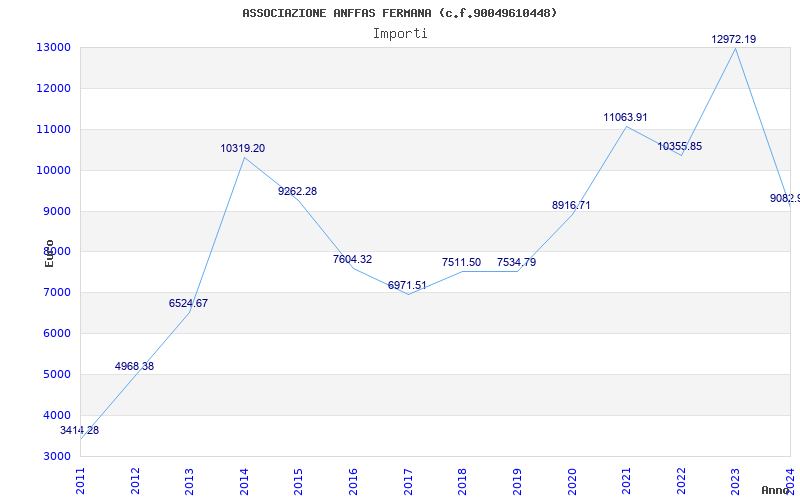Click the 2019 year axis label
Viewport: 800px width, 500px height.
coord(517,482)
